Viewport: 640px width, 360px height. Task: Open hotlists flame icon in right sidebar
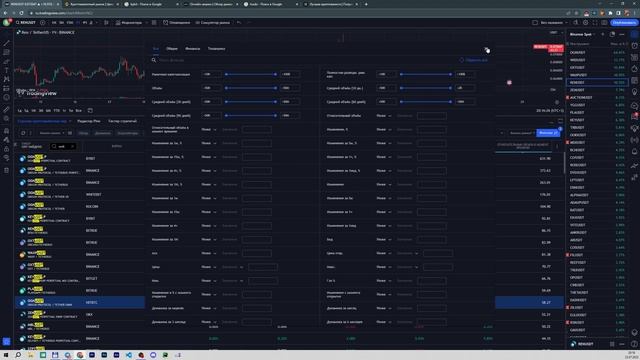pos(635,69)
